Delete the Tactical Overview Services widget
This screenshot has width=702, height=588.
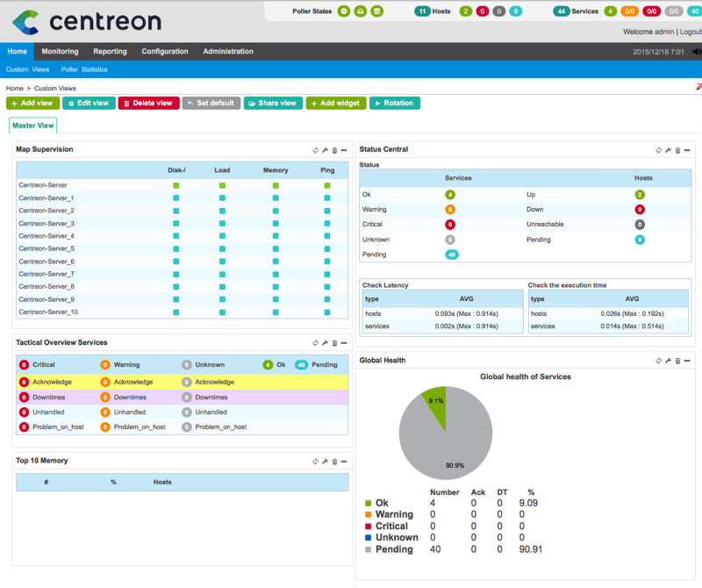tap(334, 343)
